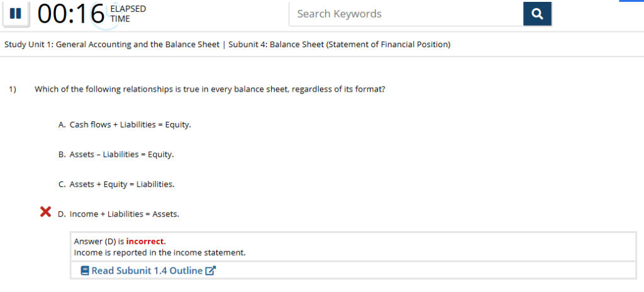Click the Subunit 4: Balance Sheet breadcrumb
The width and height of the screenshot is (644, 292).
pos(340,45)
